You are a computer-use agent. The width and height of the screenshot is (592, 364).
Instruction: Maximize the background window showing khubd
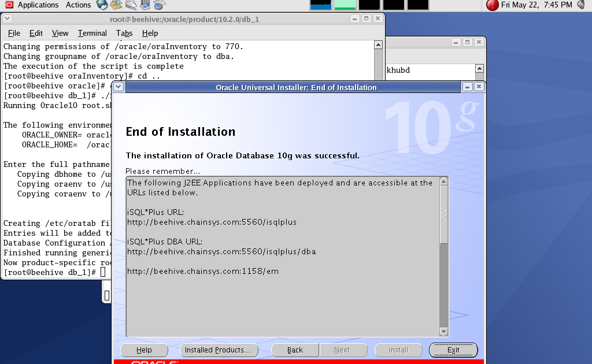tap(467, 42)
